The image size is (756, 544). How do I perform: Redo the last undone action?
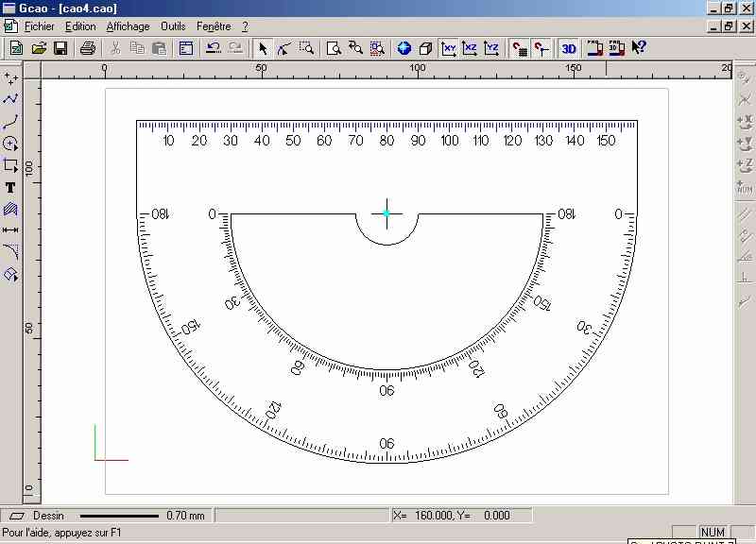(235, 48)
